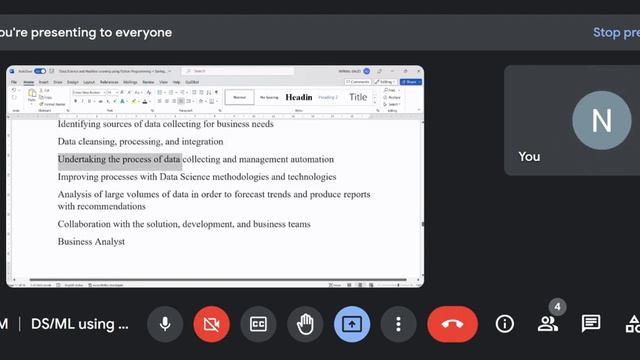Switch to the Layout tab
The height and width of the screenshot is (360, 640).
(x=89, y=82)
